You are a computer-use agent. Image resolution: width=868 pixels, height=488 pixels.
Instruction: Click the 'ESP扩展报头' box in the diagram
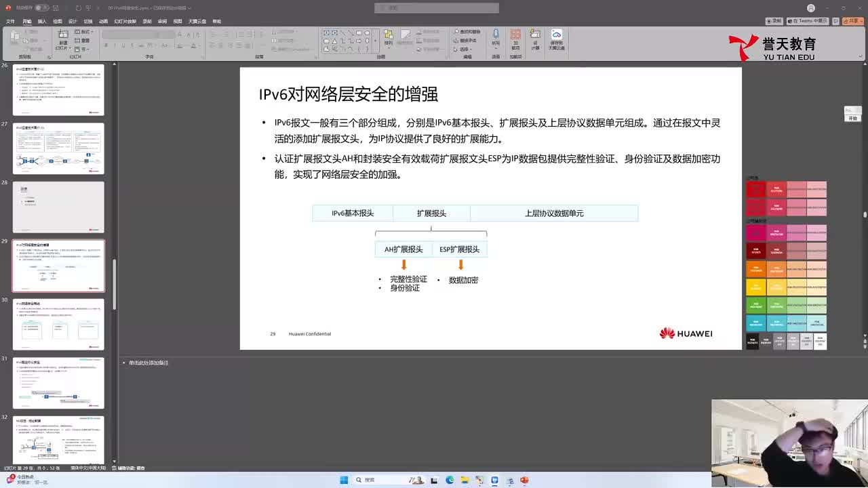click(459, 249)
